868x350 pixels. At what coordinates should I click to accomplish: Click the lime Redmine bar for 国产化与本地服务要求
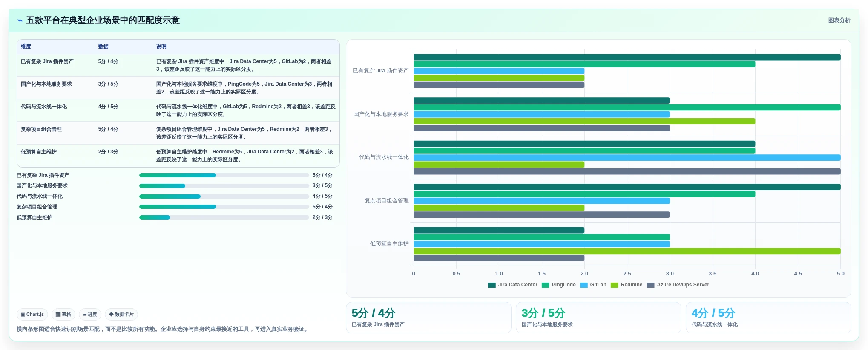tap(584, 121)
